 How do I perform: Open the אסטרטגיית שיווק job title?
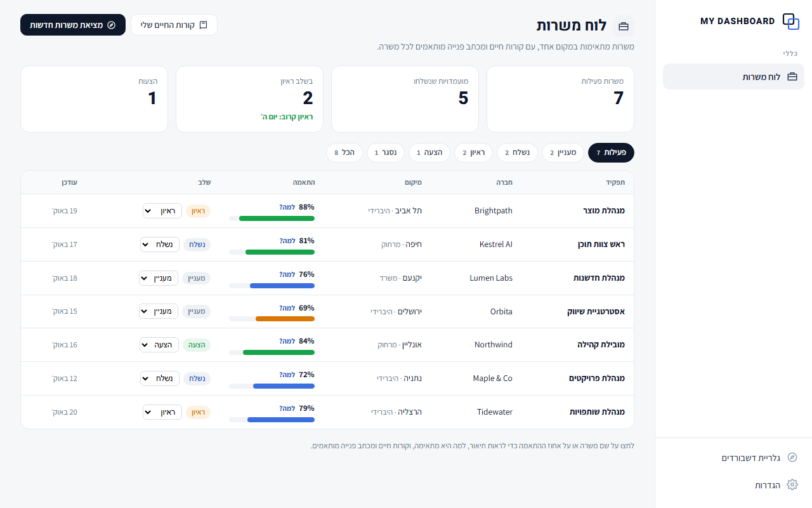tap(596, 312)
